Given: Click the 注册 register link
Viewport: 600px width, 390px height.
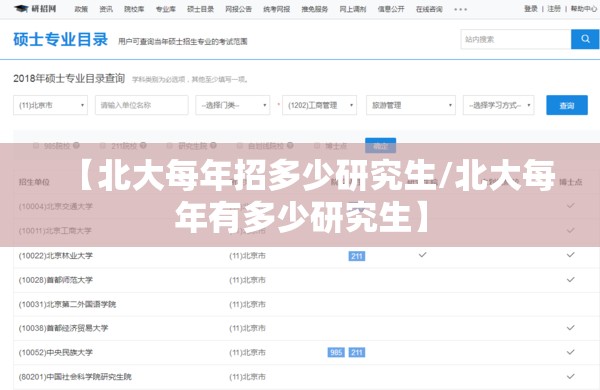Looking at the screenshot, I should coord(554,9).
